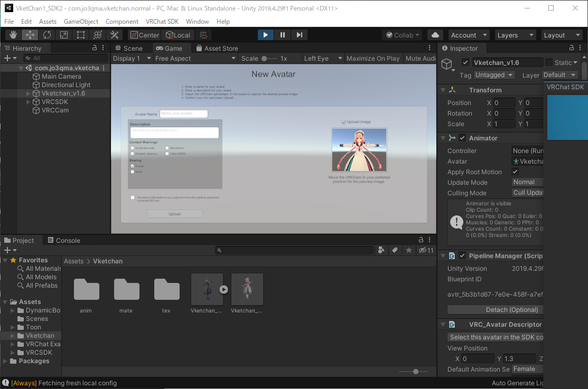Adjust the Game view Scale slider
Viewport: 588px width, 389px height.
pyautogui.click(x=264, y=59)
